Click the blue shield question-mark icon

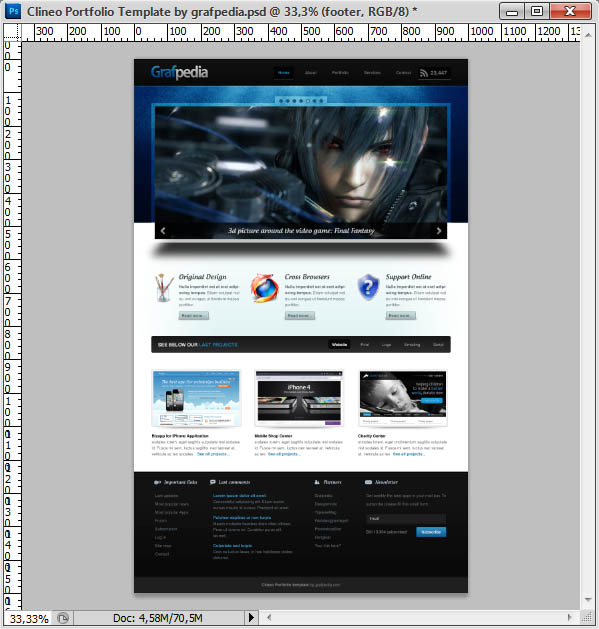click(x=368, y=287)
